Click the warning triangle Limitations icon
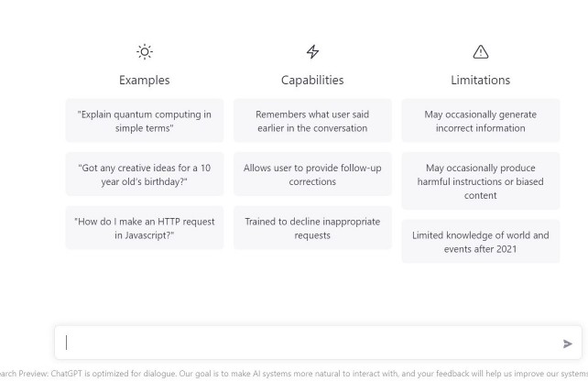588x392 pixels. (480, 53)
